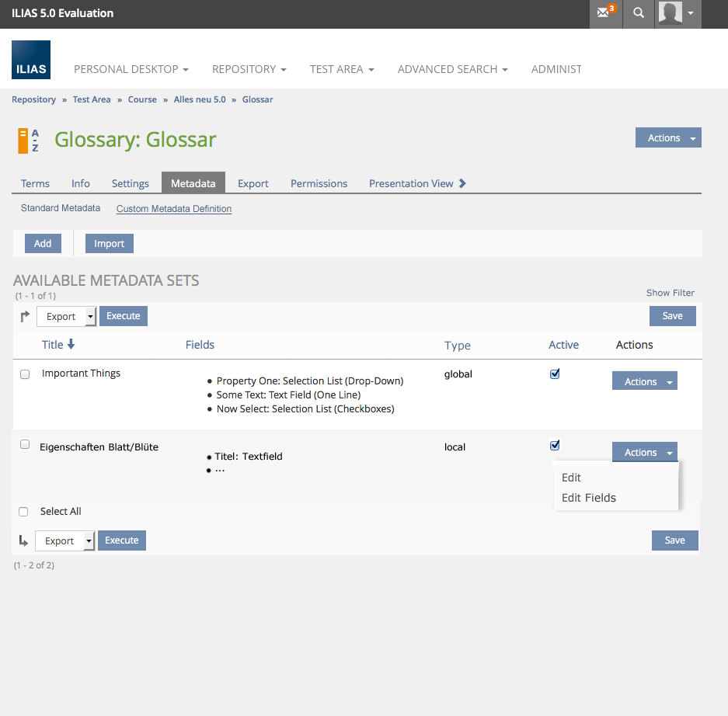This screenshot has width=728, height=716.
Task: Choose Edit from the actions menu
Action: pyautogui.click(x=571, y=478)
